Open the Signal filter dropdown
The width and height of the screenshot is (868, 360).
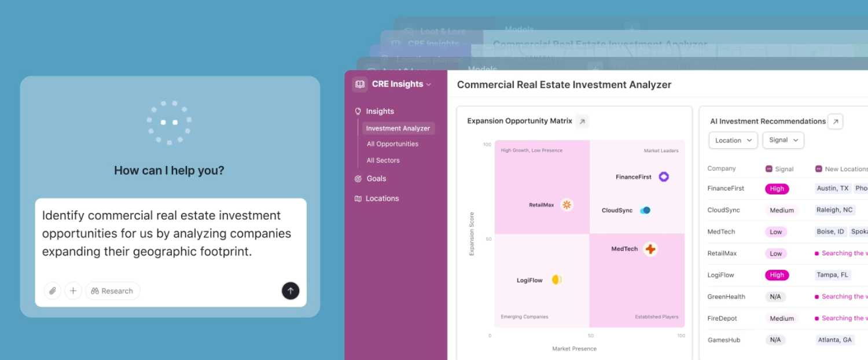click(x=783, y=140)
